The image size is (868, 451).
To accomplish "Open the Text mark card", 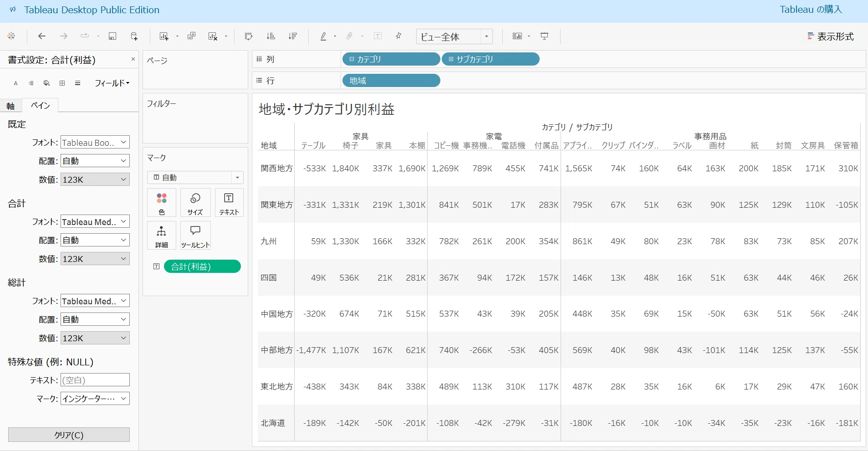I will coord(229,203).
